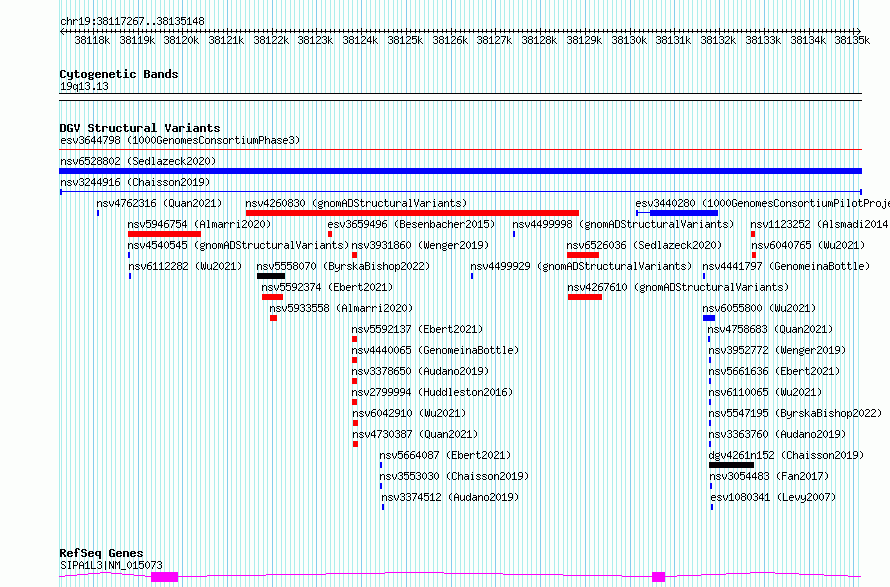Open nsv3363760 Audano2019 label
This screenshot has height=587, width=890.
tap(778, 434)
